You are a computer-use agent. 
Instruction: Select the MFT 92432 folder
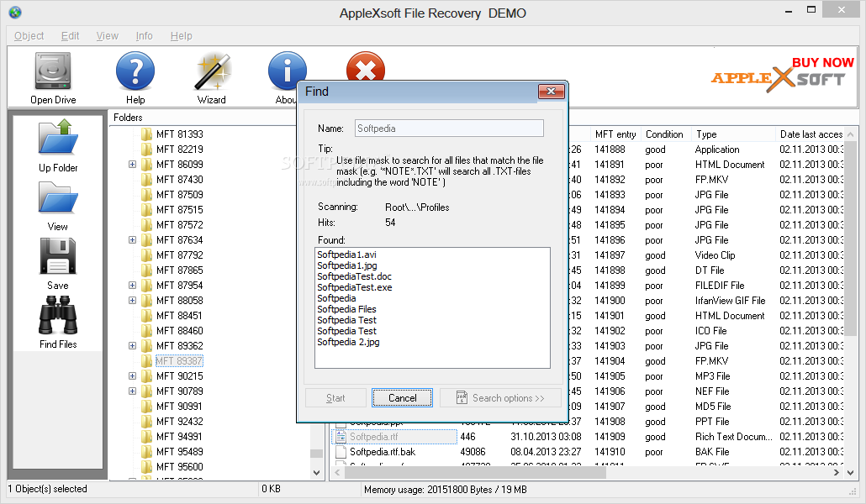click(179, 421)
